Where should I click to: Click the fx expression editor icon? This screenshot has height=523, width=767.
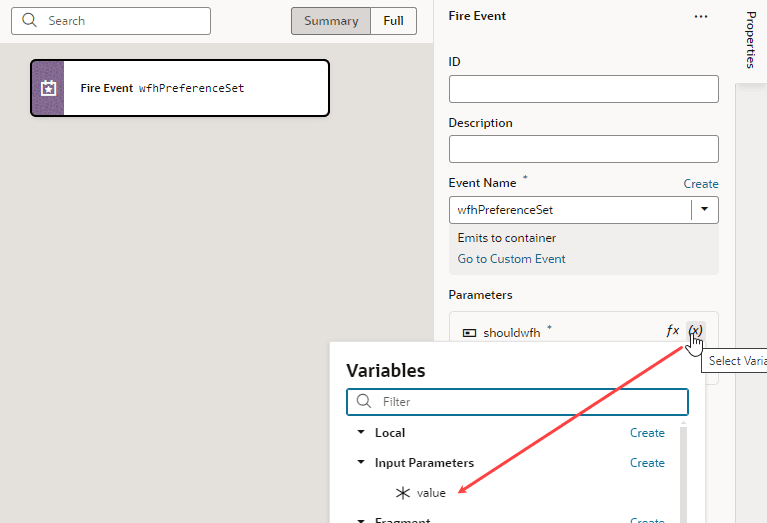pos(673,331)
